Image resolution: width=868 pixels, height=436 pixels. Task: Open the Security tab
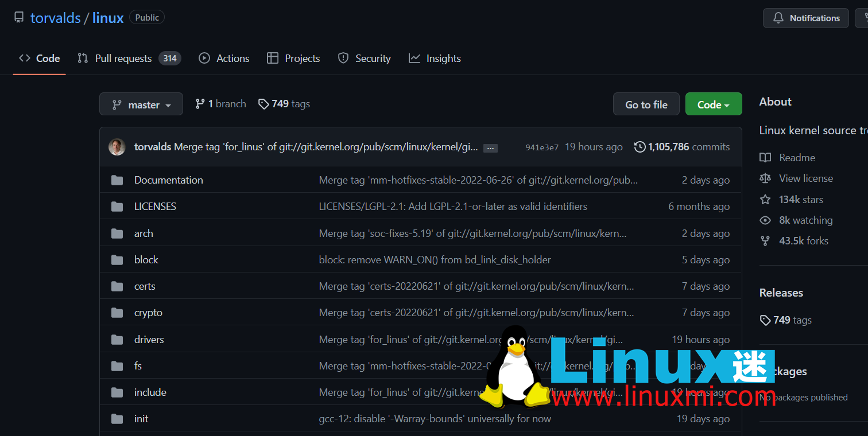[364, 58]
